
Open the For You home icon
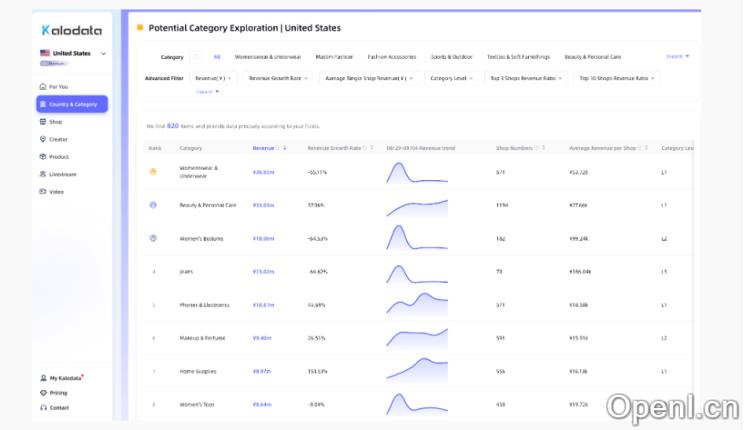[x=43, y=87]
